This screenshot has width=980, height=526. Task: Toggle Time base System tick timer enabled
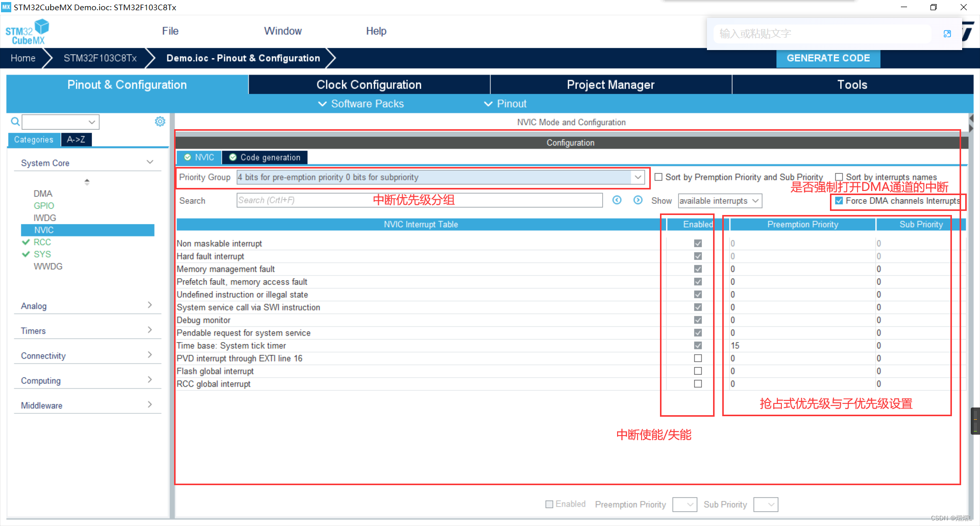coord(698,346)
